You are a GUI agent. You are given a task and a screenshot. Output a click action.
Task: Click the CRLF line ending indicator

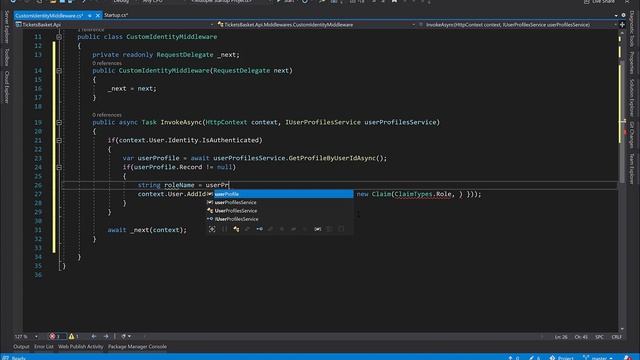click(x=616, y=337)
